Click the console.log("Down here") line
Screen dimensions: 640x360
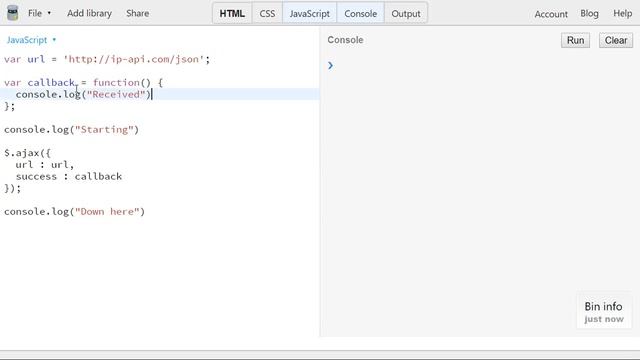coord(74,211)
